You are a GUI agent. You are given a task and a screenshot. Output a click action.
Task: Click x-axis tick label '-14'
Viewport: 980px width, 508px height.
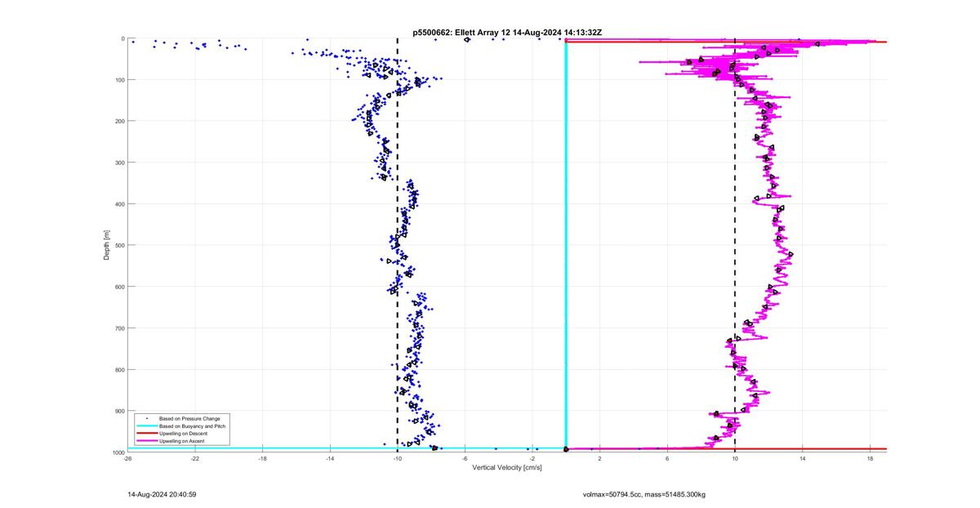point(330,459)
